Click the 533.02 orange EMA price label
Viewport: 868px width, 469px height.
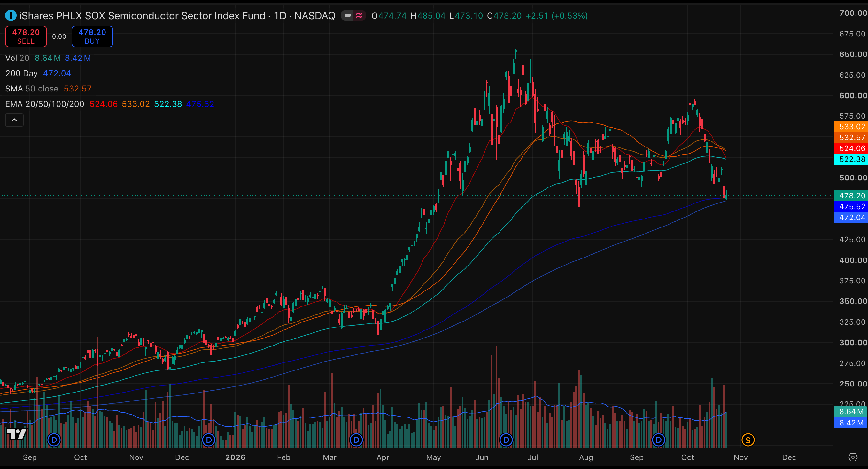[x=851, y=127]
